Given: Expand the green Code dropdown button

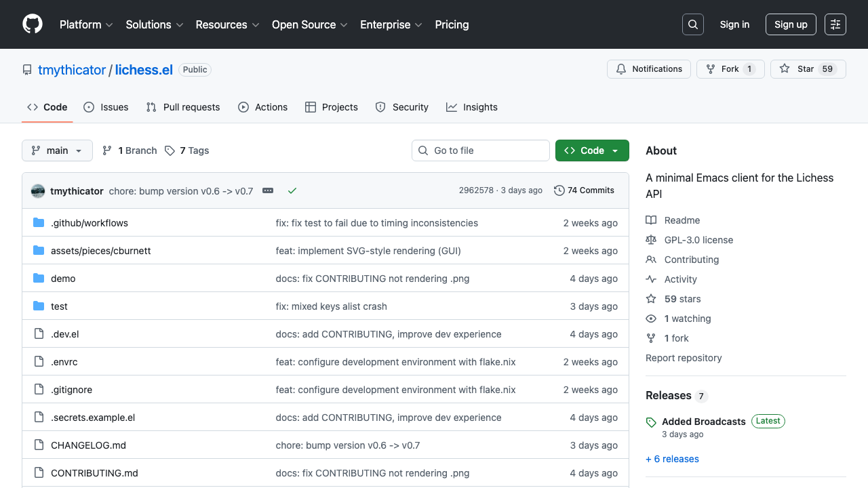Looking at the screenshot, I should [x=592, y=150].
